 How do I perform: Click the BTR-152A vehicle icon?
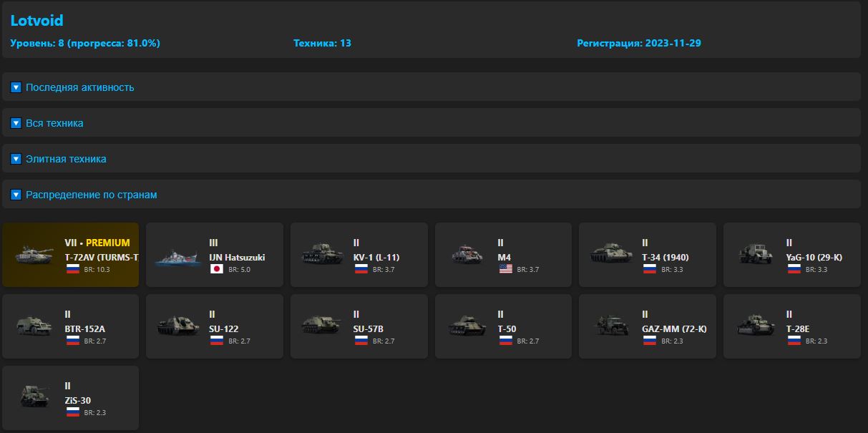[x=34, y=326]
